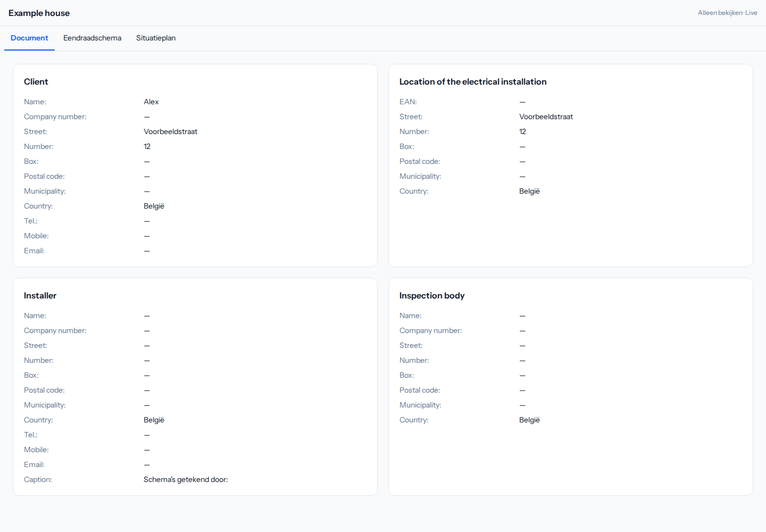Click client Company number label

(x=55, y=117)
